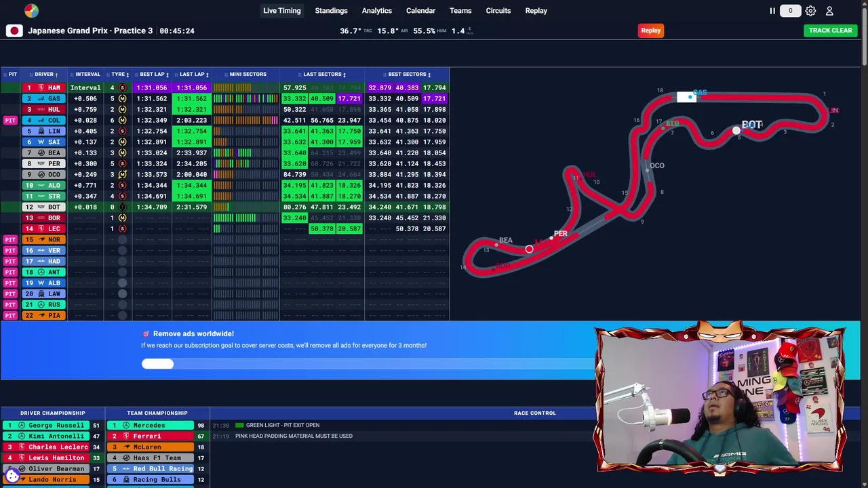This screenshot has width=868, height=488.
Task: Click the green TRACK CLEAR button
Action: click(830, 30)
